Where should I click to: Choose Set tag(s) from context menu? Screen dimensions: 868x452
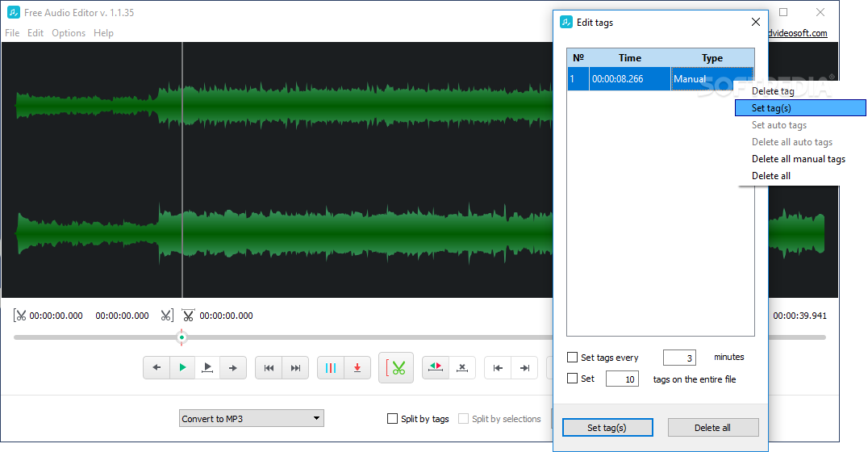click(800, 108)
